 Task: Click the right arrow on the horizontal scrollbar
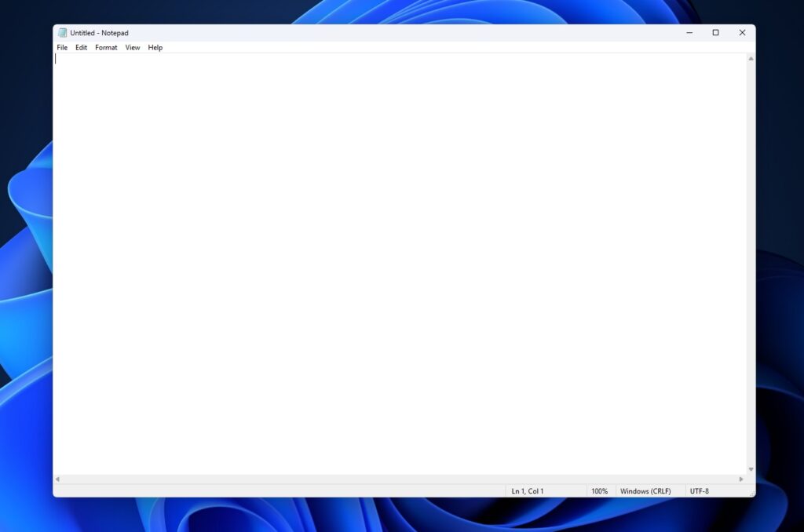pyautogui.click(x=741, y=479)
